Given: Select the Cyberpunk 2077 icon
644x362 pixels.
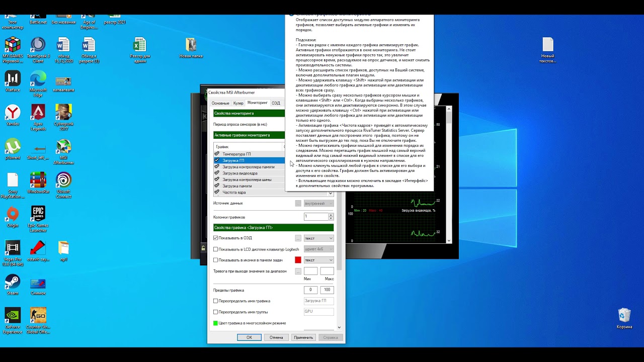Looking at the screenshot, I should click(63, 118).
